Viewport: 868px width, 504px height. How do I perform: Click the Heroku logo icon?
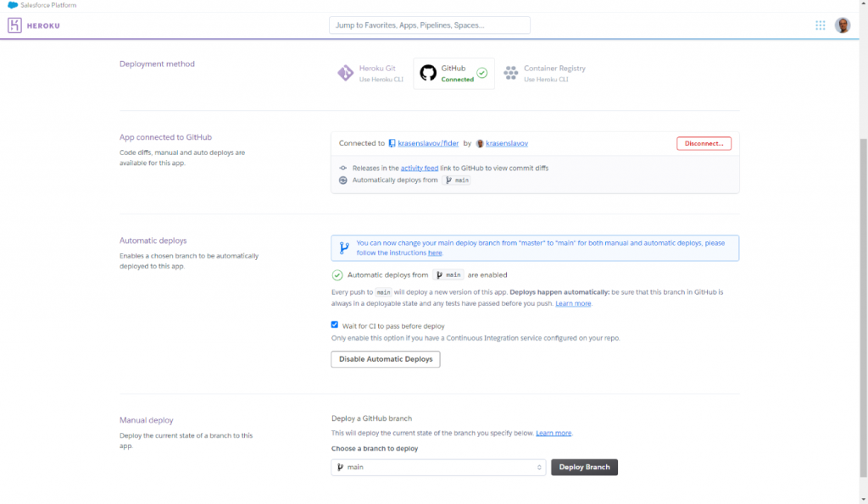(x=14, y=25)
